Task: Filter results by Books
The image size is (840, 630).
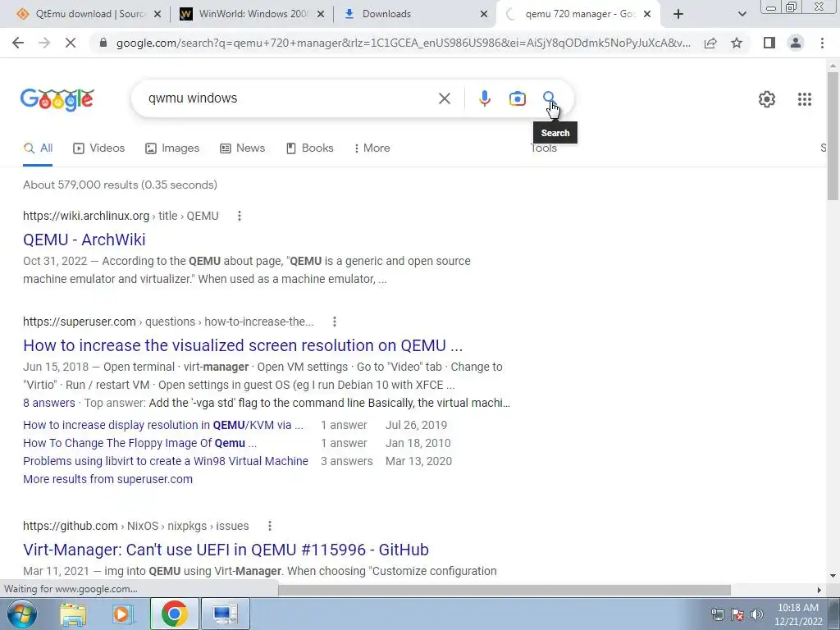Action: (x=309, y=148)
